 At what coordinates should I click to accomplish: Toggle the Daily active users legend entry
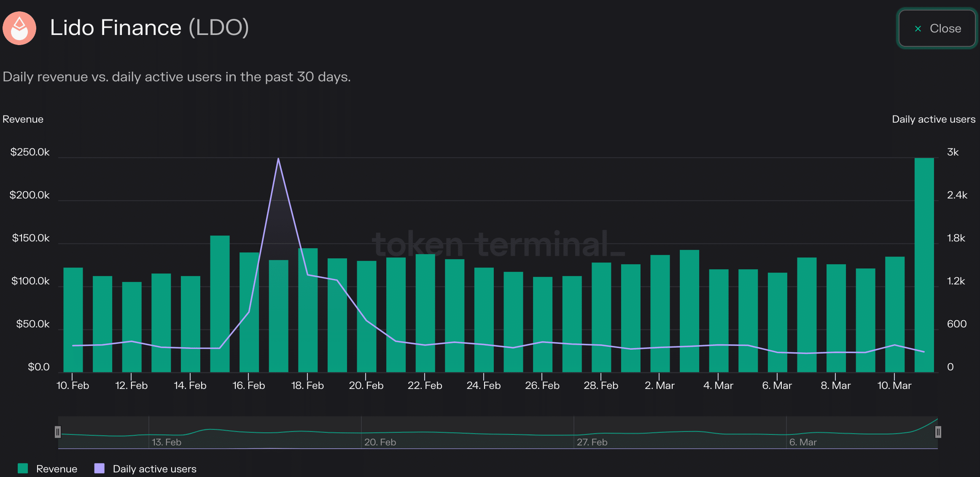click(x=145, y=469)
